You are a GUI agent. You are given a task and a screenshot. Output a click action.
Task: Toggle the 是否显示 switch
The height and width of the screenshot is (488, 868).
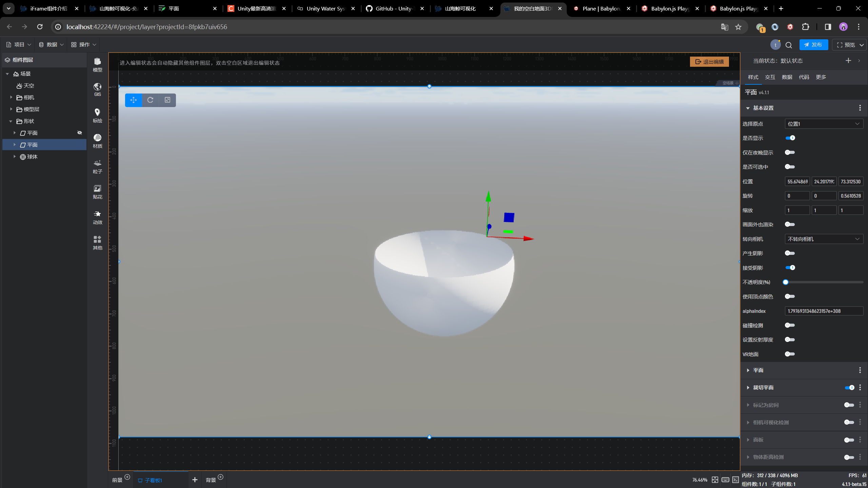point(790,138)
